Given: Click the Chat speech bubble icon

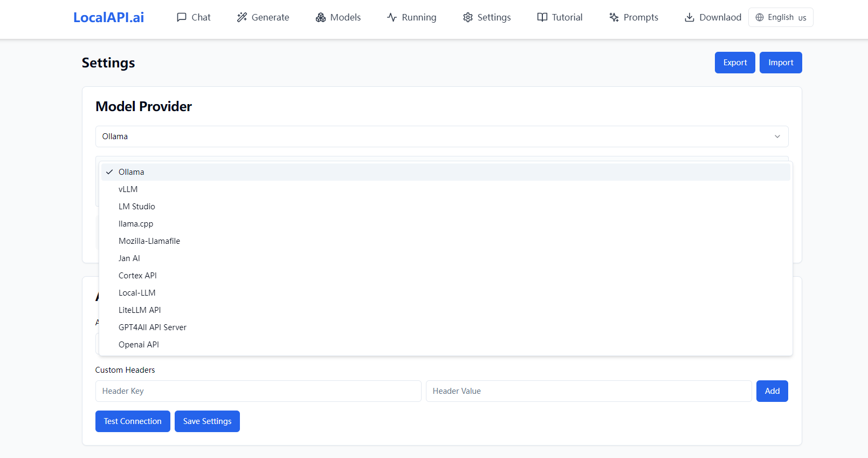Looking at the screenshot, I should [182, 17].
